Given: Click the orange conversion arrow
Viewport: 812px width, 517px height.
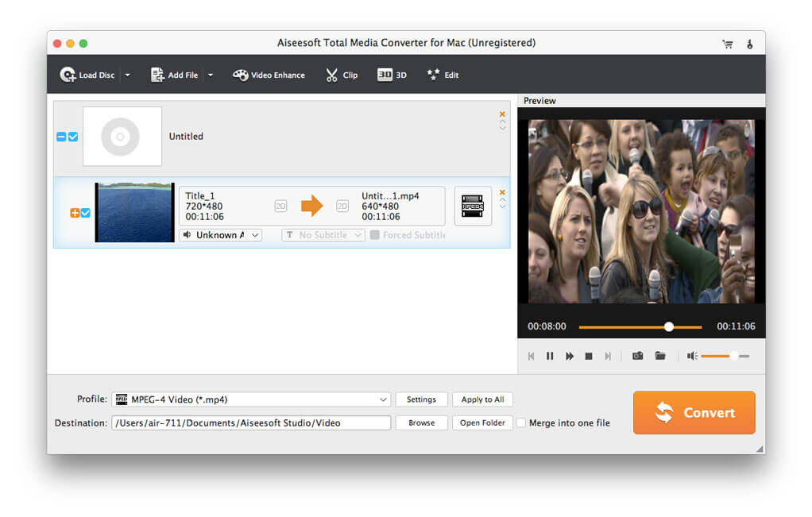Looking at the screenshot, I should tap(311, 206).
